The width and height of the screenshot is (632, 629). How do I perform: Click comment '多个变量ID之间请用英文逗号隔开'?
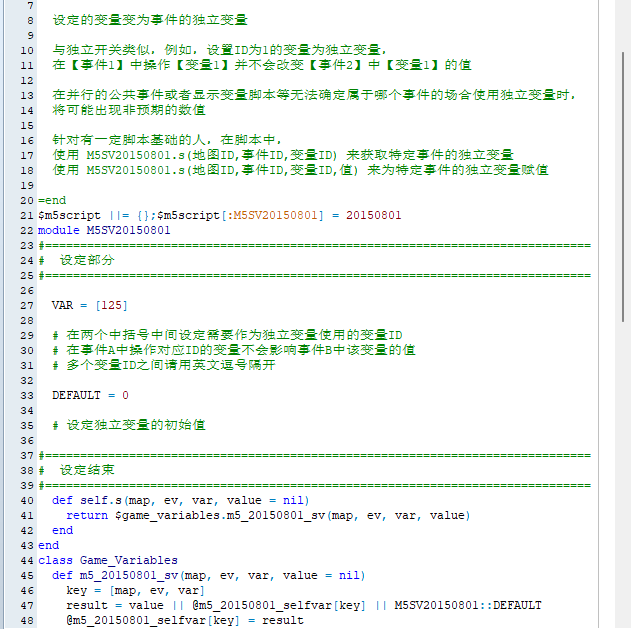[x=171, y=365]
